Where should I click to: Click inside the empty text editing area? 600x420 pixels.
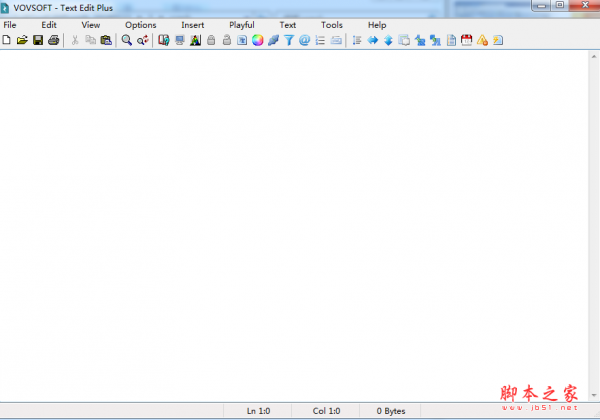coord(294,226)
